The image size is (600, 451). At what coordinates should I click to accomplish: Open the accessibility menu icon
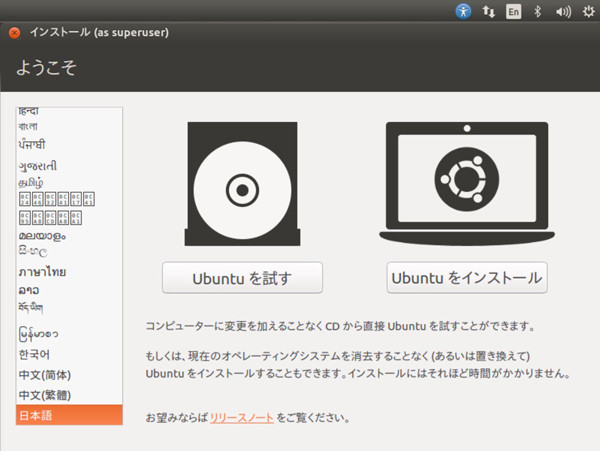(463, 11)
